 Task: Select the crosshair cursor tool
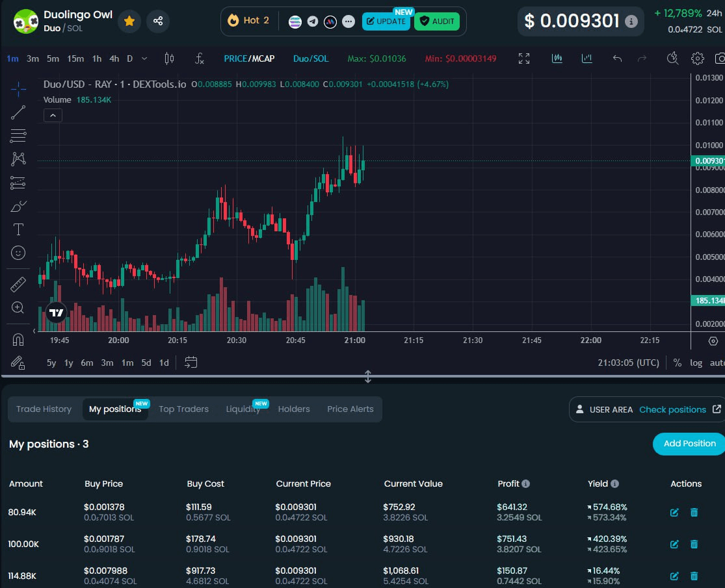click(x=18, y=88)
